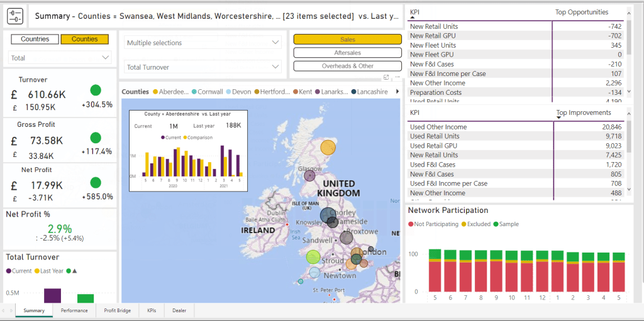Click the Cornwall legend color swatch
644x321 pixels.
(194, 92)
